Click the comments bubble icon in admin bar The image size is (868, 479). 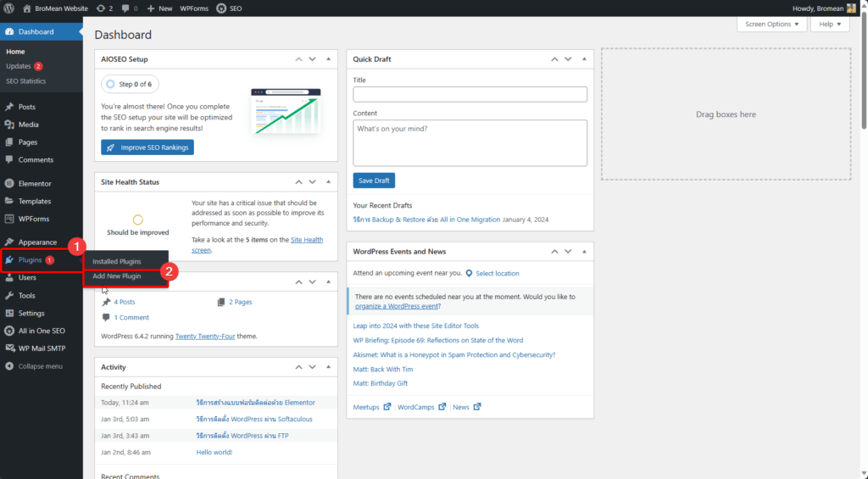(x=125, y=8)
